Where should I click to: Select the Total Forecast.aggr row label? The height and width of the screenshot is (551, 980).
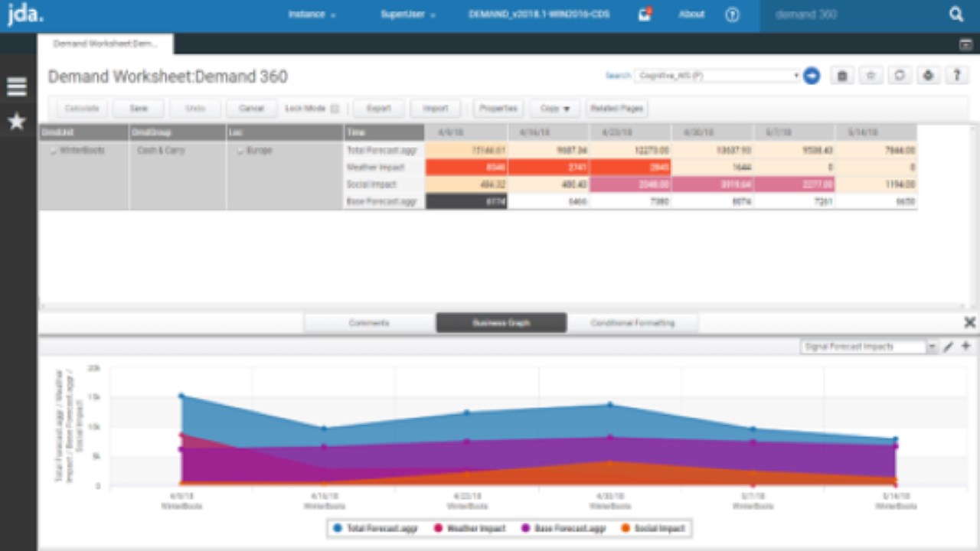384,151
